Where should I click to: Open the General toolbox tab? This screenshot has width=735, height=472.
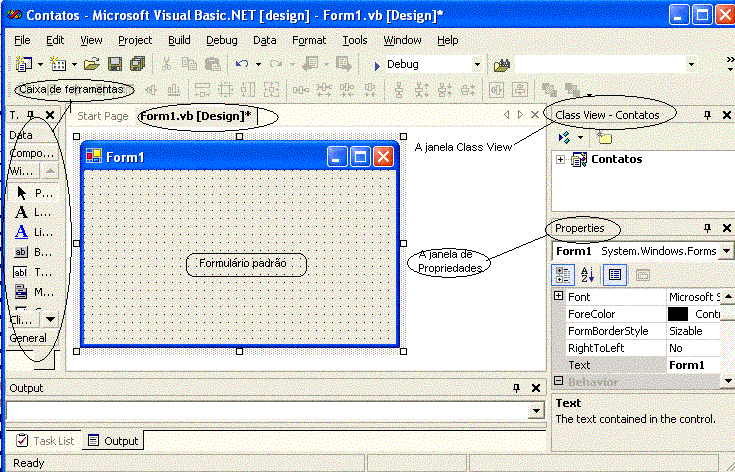[x=31, y=338]
